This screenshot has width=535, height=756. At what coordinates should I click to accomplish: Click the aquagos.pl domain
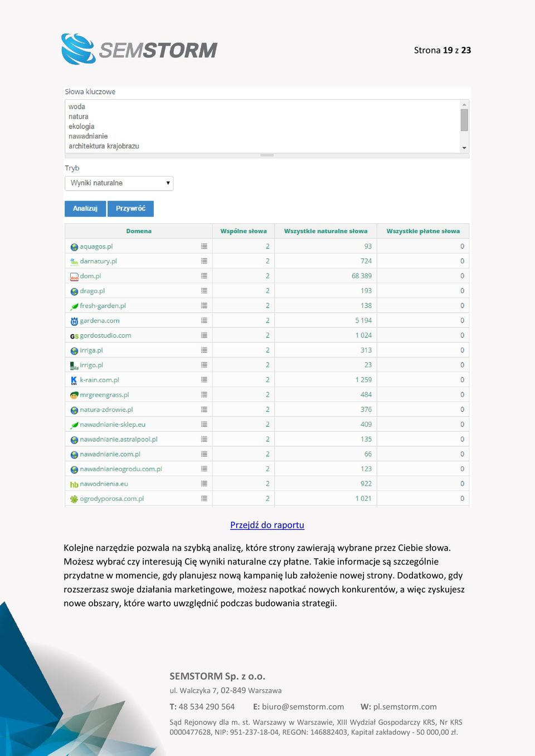(96, 246)
